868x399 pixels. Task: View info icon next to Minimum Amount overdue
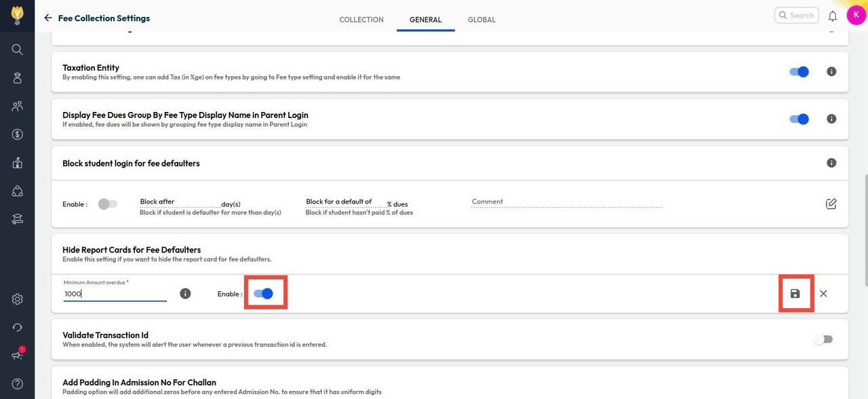coord(185,294)
